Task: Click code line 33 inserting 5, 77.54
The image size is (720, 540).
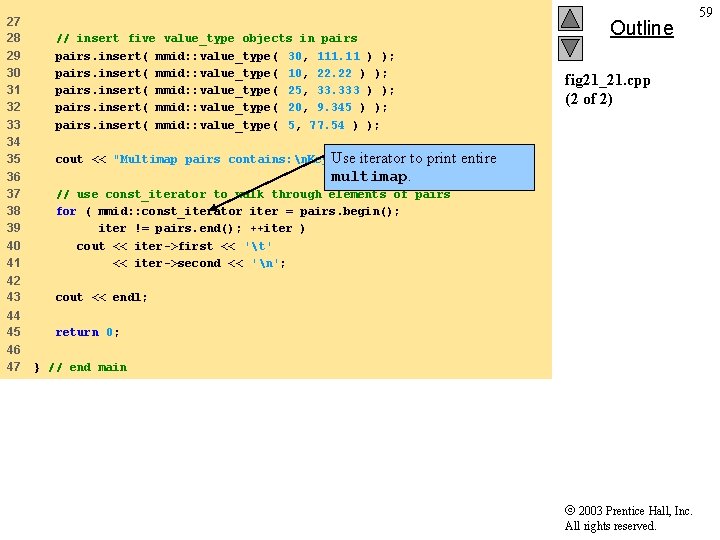Action: click(217, 125)
